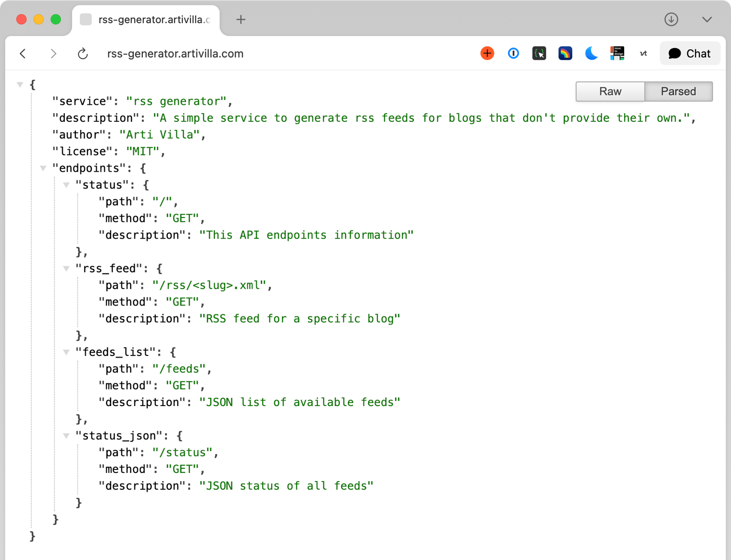The width and height of the screenshot is (731, 560).
Task: Click the "rss_feed" key
Action: point(109,268)
